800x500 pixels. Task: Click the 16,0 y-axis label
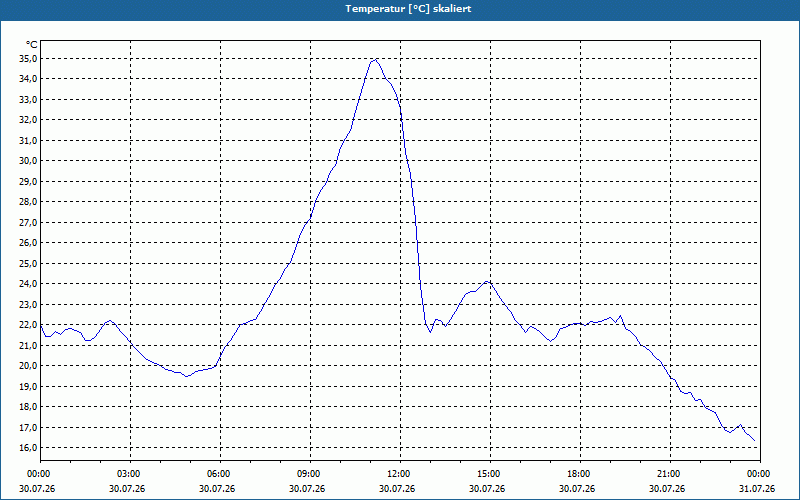tap(28, 448)
